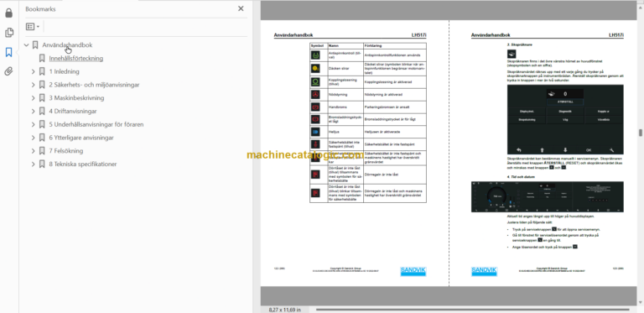Click bookmark icon beside 7 Felsökning
Screen dimensions: 644x313
click(x=42, y=151)
